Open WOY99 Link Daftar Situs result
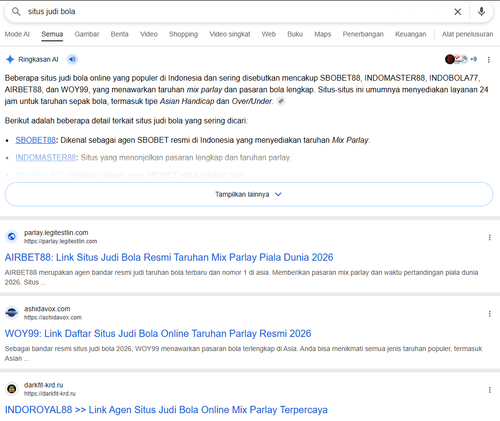Screen dimensions: 500x421 pos(158,334)
